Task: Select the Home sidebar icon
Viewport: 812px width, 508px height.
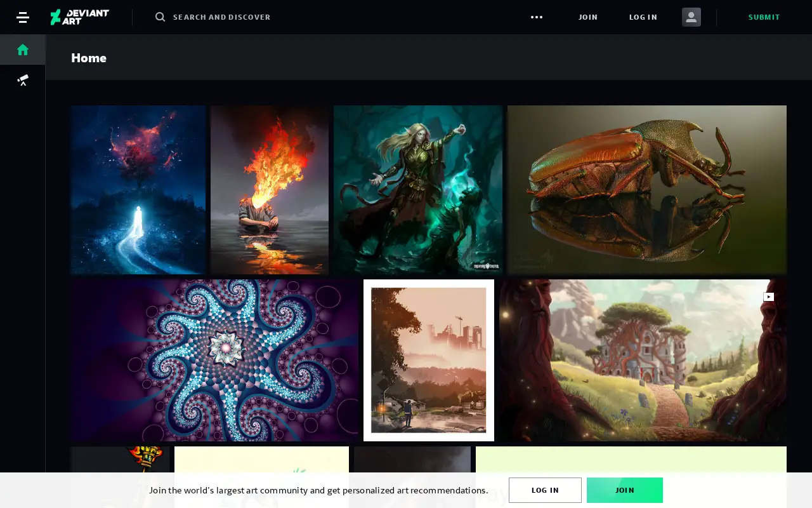Action: (23, 50)
